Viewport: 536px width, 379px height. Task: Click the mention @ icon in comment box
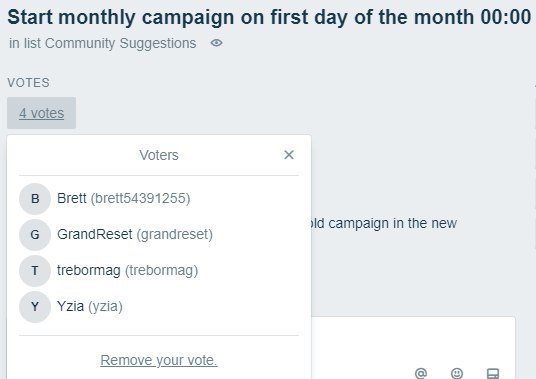(421, 373)
